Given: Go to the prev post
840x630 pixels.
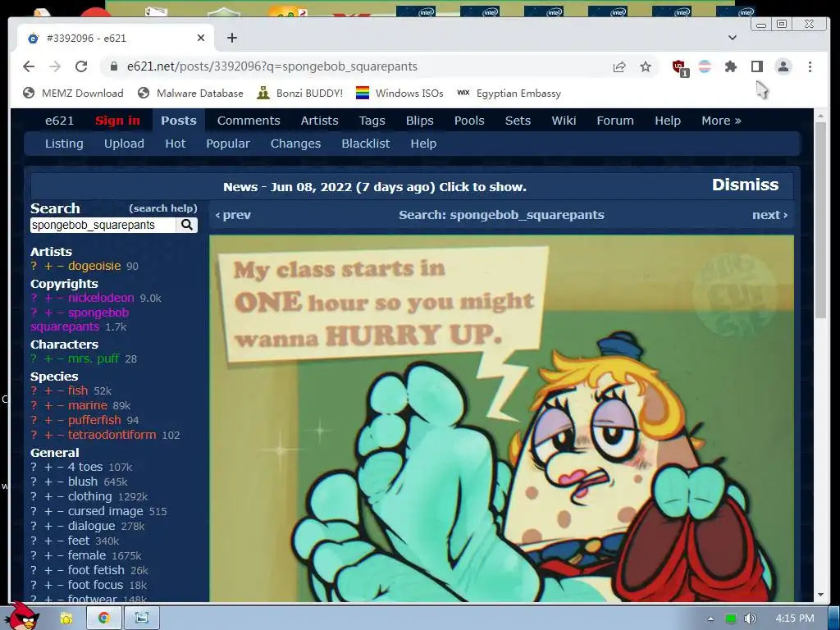Looking at the screenshot, I should [x=232, y=215].
